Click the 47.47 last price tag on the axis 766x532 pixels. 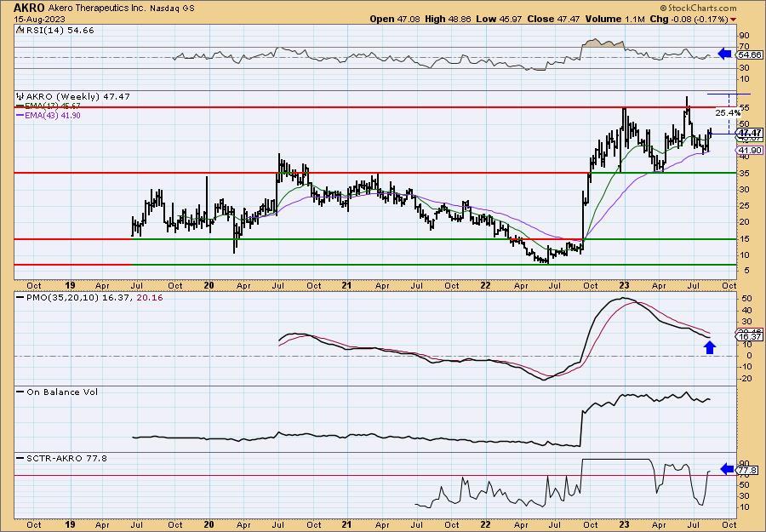tap(749, 133)
